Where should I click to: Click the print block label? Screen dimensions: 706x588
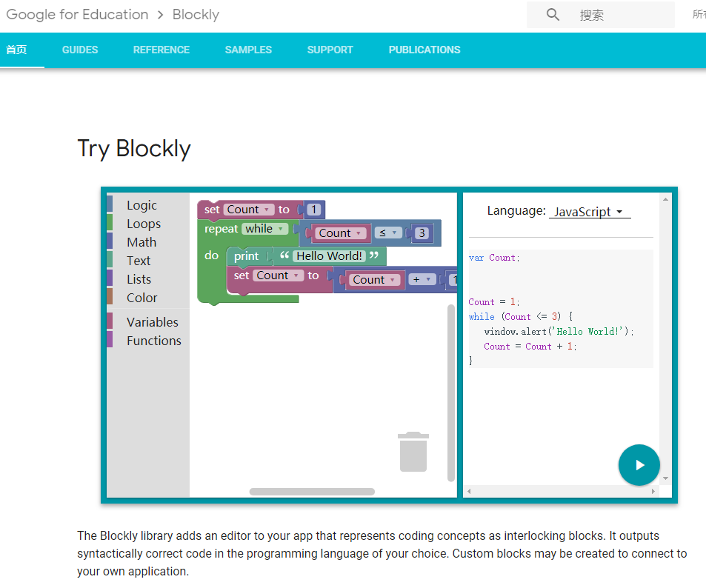click(246, 255)
